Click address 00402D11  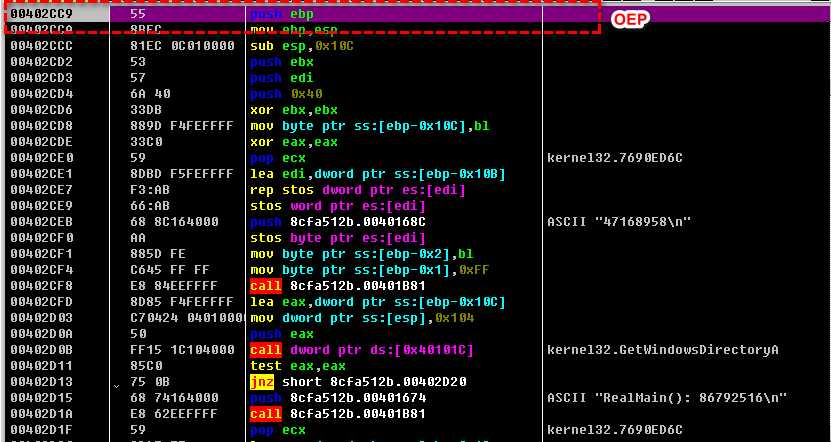pos(41,366)
